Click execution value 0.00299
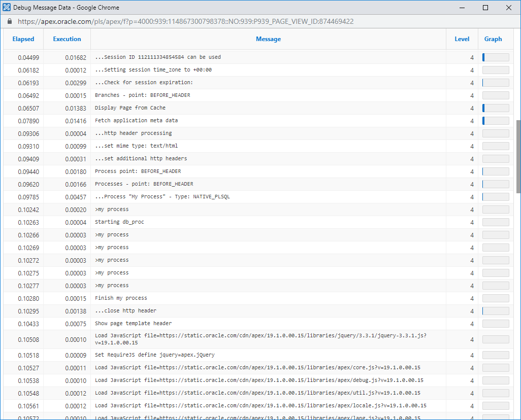Image resolution: width=521 pixels, height=420 pixels. pyautogui.click(x=76, y=83)
